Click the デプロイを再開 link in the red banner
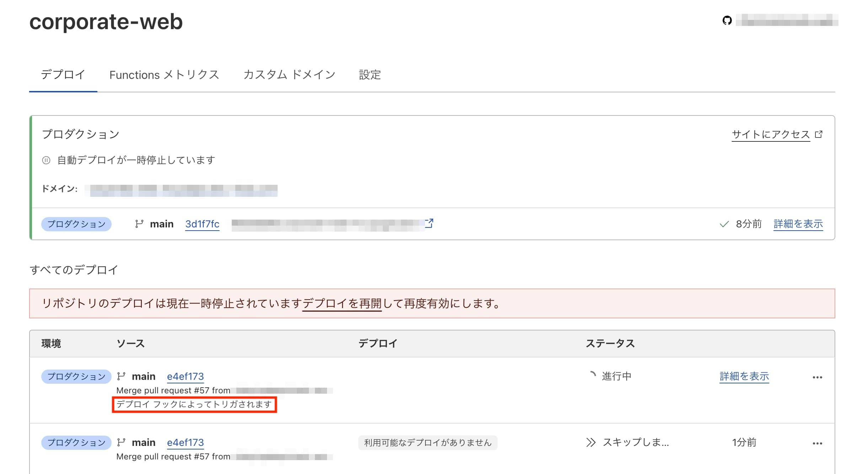The width and height of the screenshot is (868, 474). pos(342,304)
